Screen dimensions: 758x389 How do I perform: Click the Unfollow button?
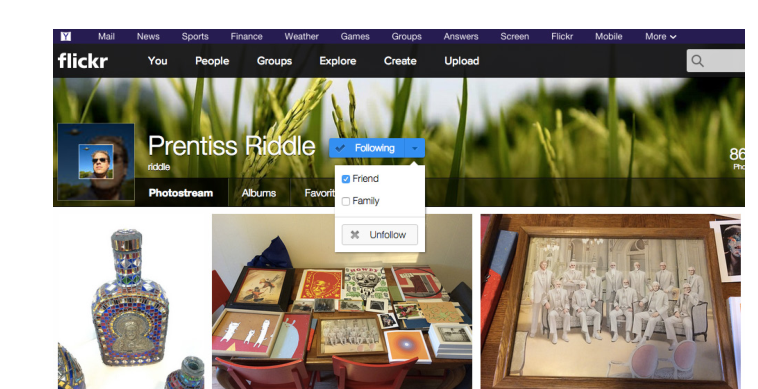(379, 234)
